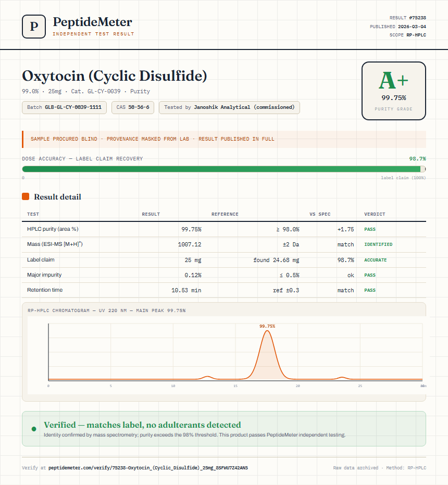
Task: Click the Verified matches label heading
Action: [142, 425]
